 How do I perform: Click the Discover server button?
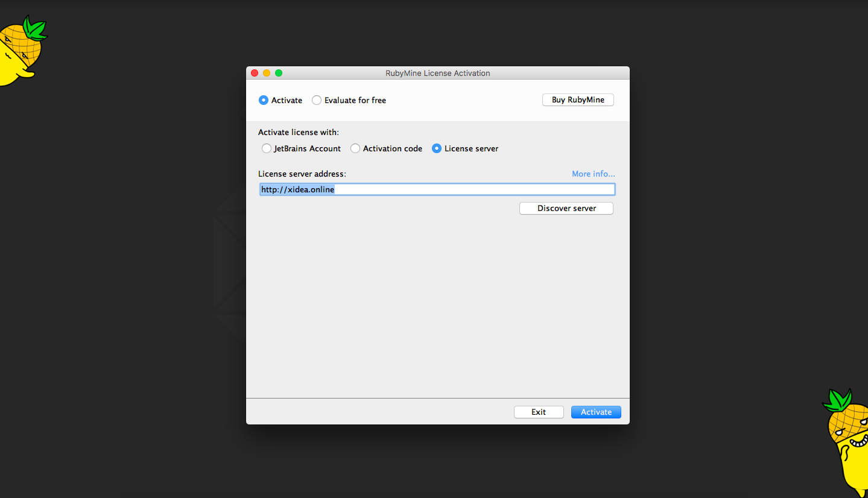coord(566,208)
